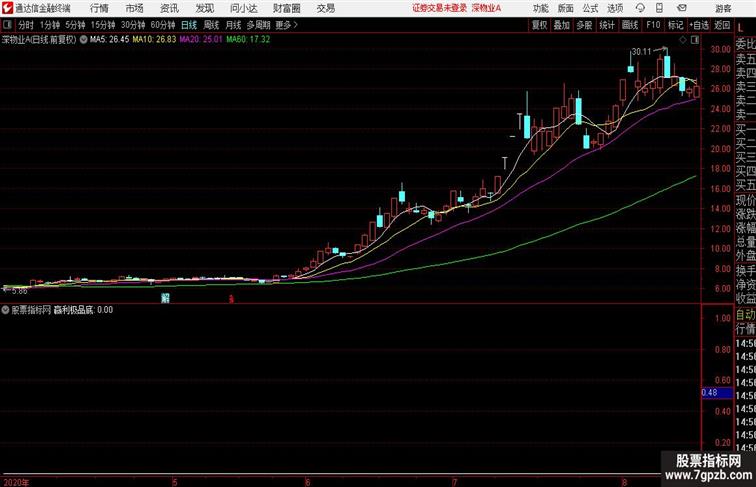Open the 多周期 view tab
The width and height of the screenshot is (756, 487).
258,25
